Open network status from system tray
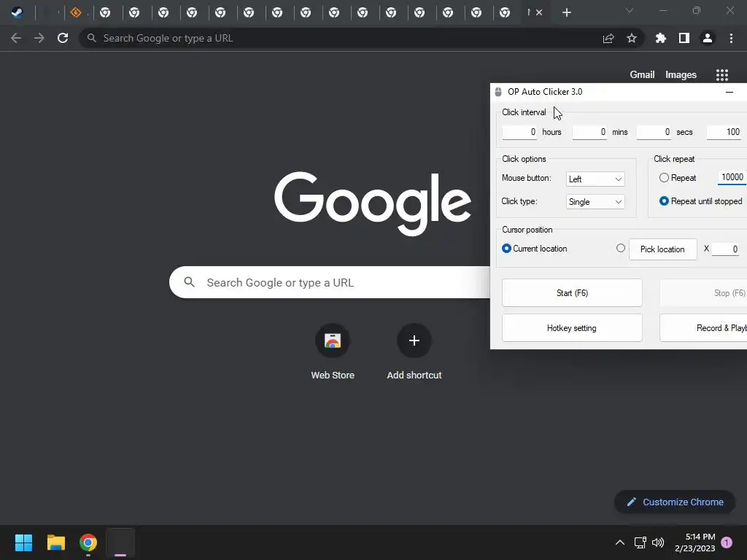Screen dimensions: 747x560 click(640, 542)
